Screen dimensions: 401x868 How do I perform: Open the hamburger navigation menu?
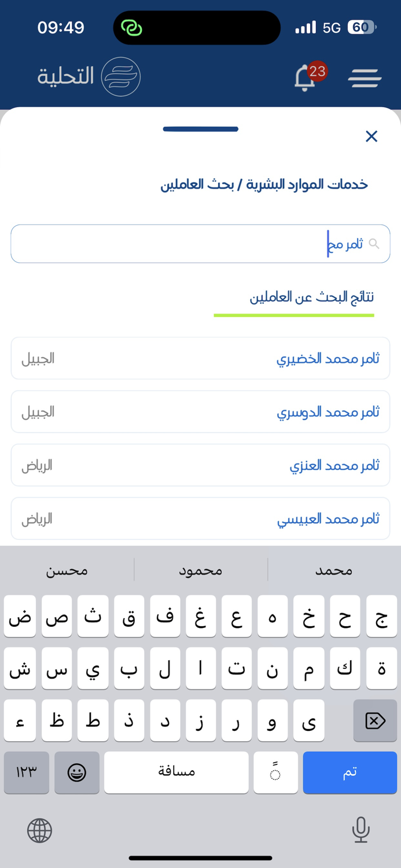tap(365, 78)
